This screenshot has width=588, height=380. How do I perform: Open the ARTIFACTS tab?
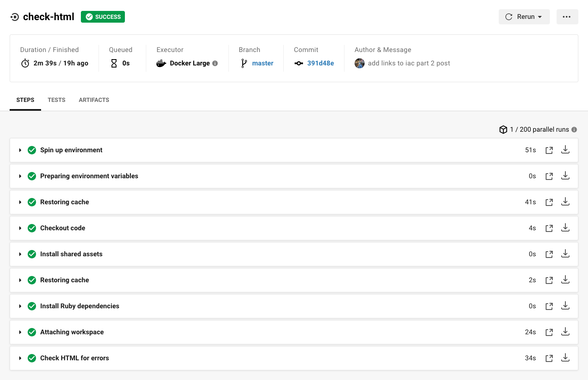point(93,100)
